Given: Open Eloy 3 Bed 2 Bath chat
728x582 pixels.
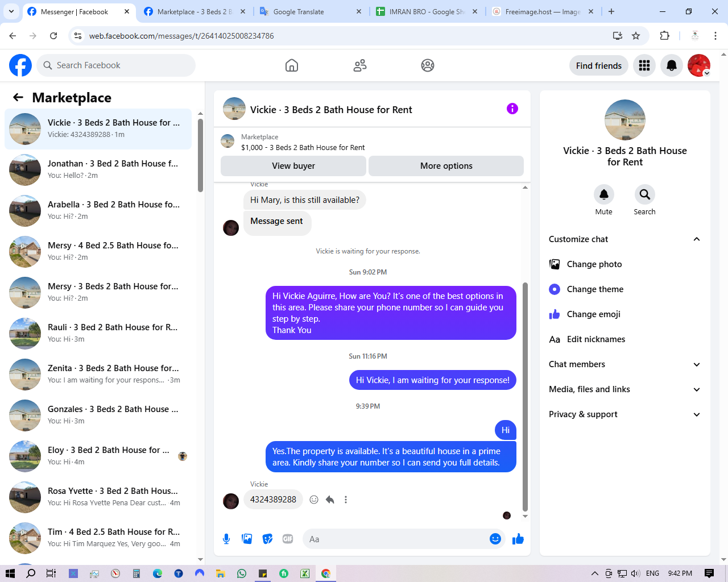Looking at the screenshot, I should coord(98,456).
